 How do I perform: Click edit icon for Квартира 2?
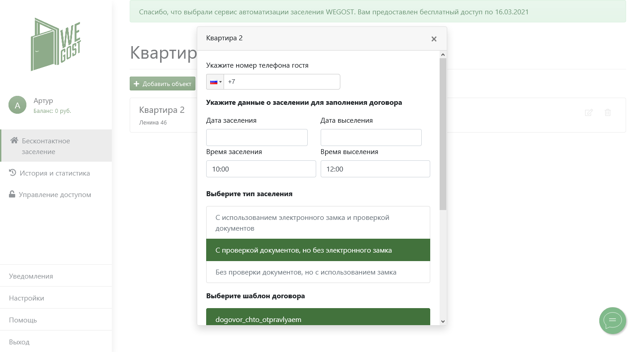pyautogui.click(x=589, y=112)
